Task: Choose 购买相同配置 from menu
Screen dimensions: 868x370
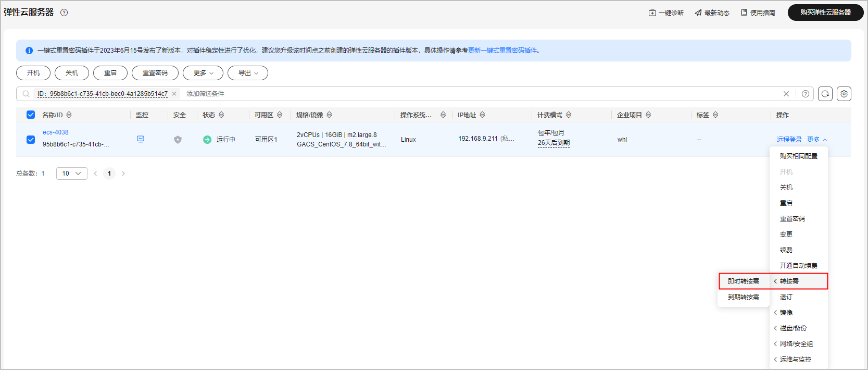Action: coord(799,156)
